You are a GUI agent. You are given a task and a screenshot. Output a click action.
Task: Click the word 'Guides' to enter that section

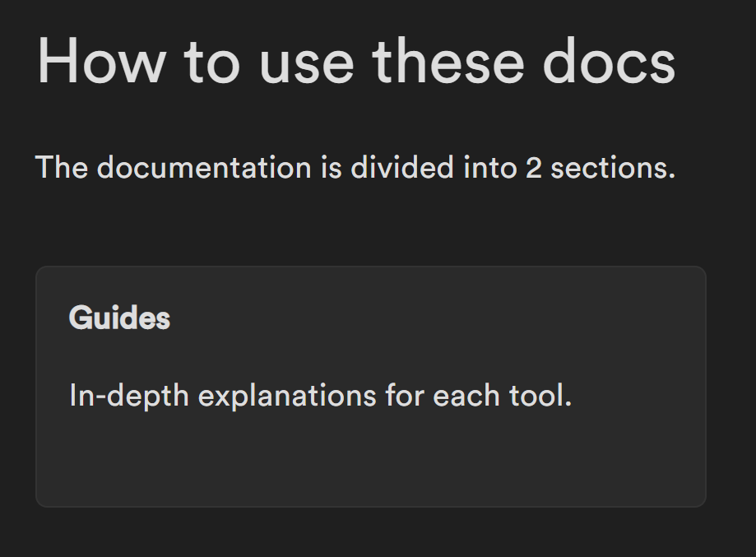(120, 318)
